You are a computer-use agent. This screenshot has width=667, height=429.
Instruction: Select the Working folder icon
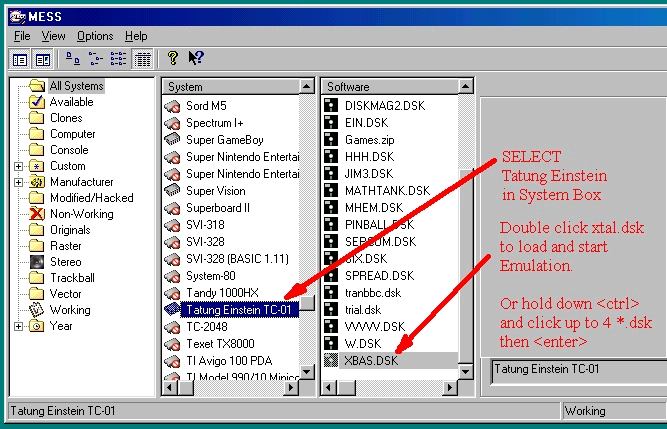tap(37, 310)
